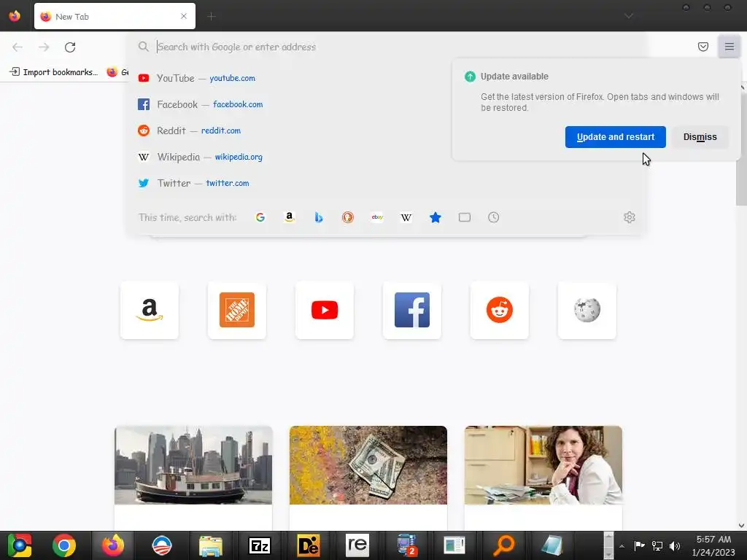Search this time with DuckDuckGo icon
This screenshot has height=560, width=747.
(348, 217)
